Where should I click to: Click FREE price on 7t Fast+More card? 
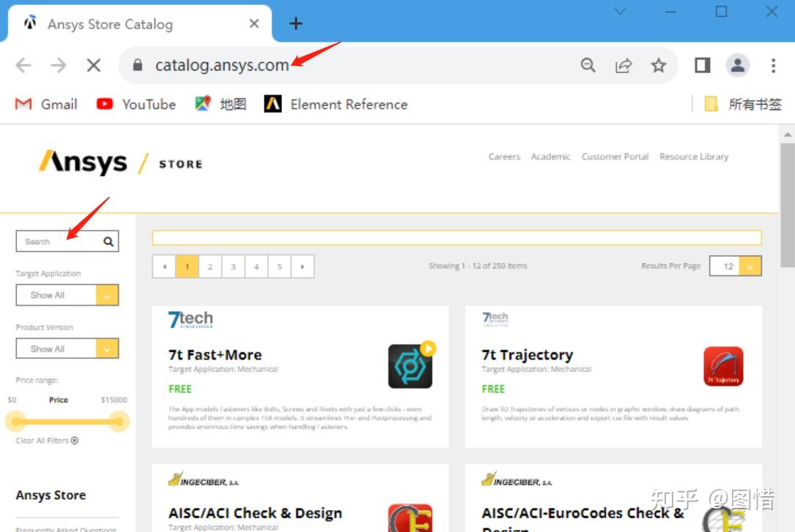[180, 389]
